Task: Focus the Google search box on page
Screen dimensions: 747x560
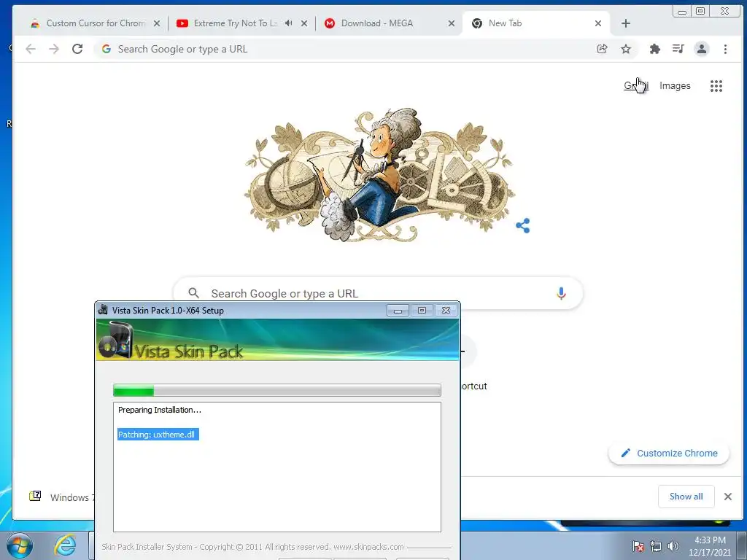Action: (x=378, y=293)
